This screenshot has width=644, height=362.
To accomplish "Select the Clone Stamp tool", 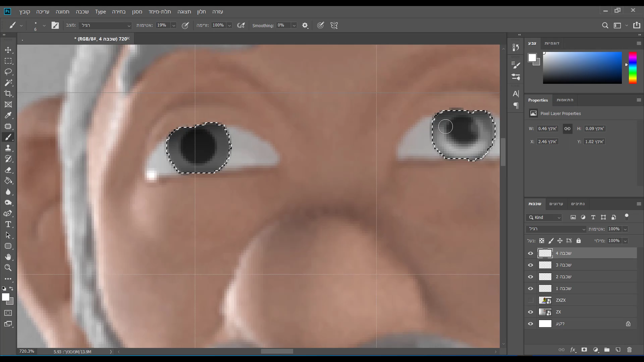I will (8, 148).
